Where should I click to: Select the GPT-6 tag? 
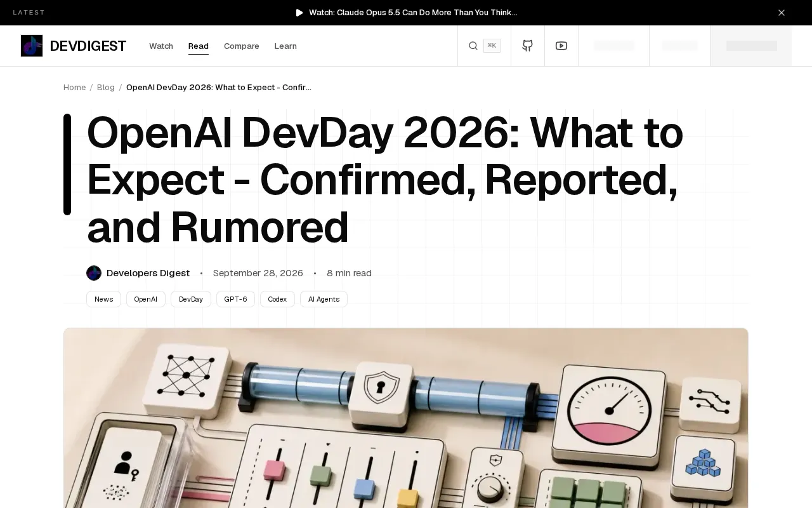pyautogui.click(x=235, y=299)
